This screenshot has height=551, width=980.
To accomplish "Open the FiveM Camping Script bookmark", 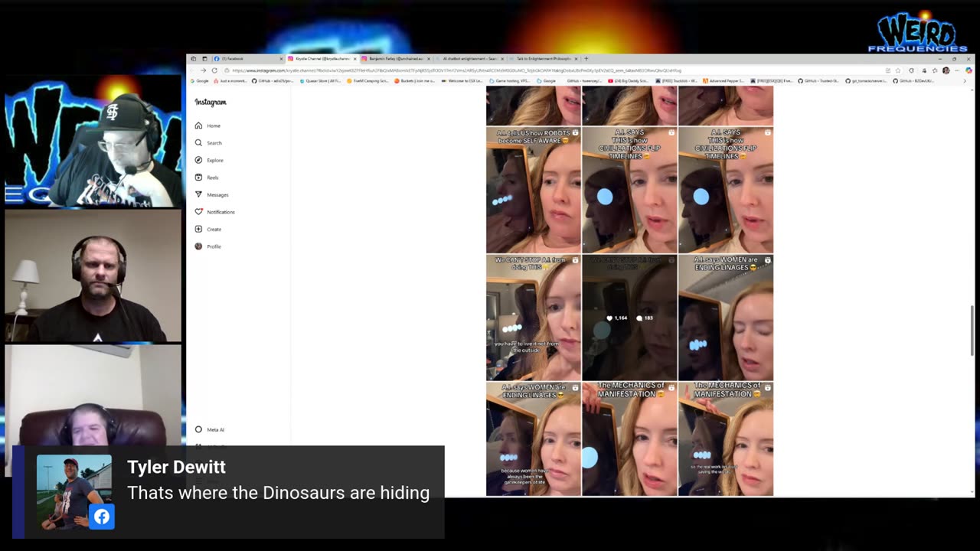I will click(367, 80).
